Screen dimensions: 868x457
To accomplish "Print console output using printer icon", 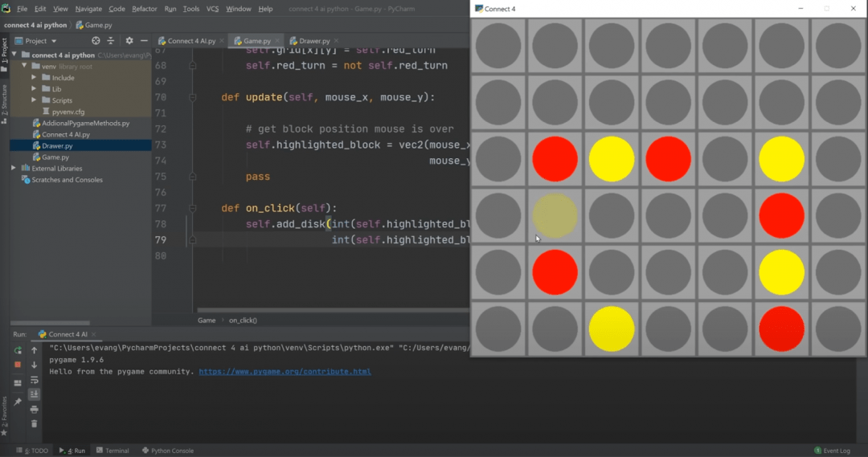I will tap(34, 409).
